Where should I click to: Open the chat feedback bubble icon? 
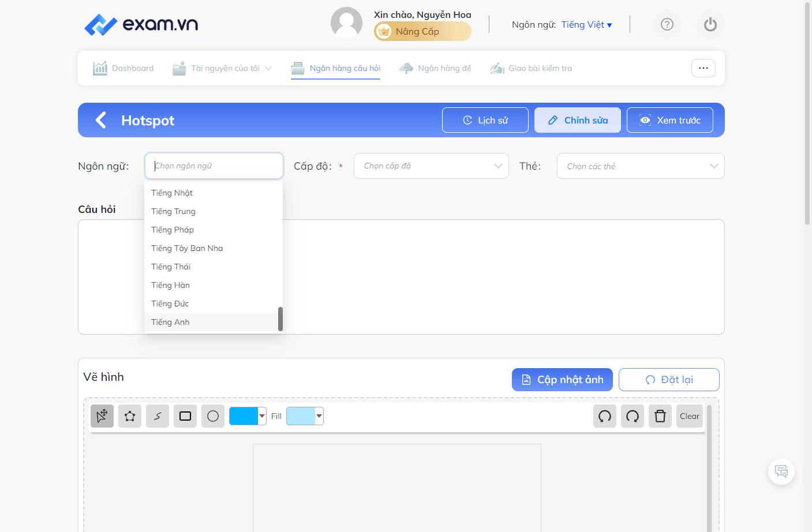(x=781, y=471)
